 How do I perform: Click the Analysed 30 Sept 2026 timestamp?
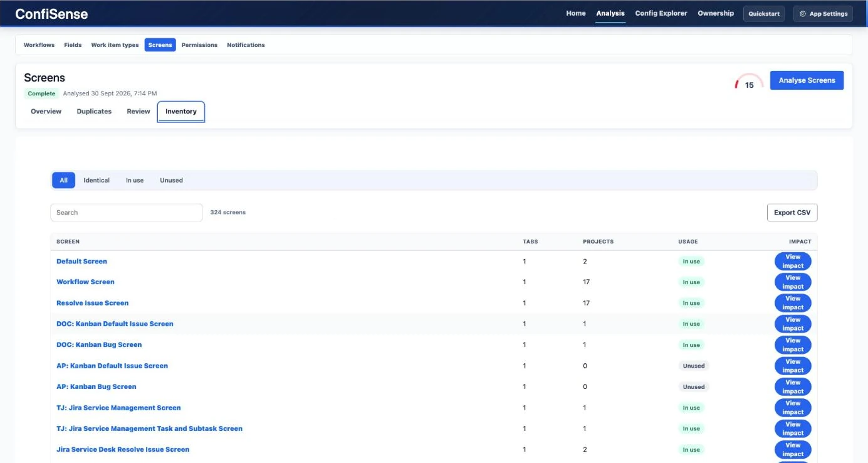pos(110,93)
